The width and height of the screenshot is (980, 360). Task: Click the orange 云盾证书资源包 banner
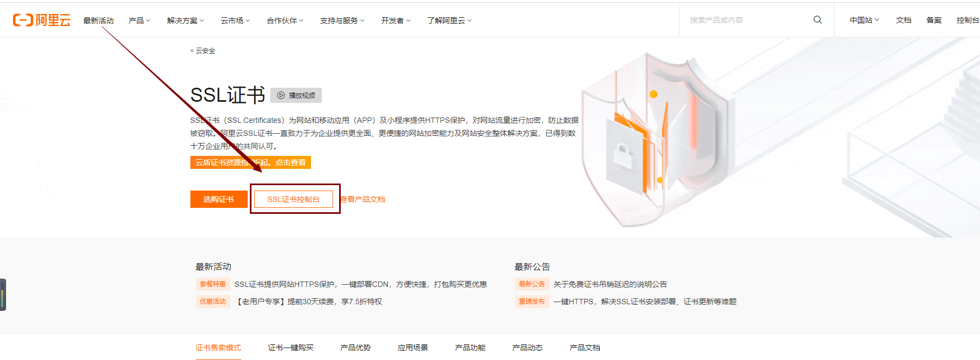tap(250, 162)
